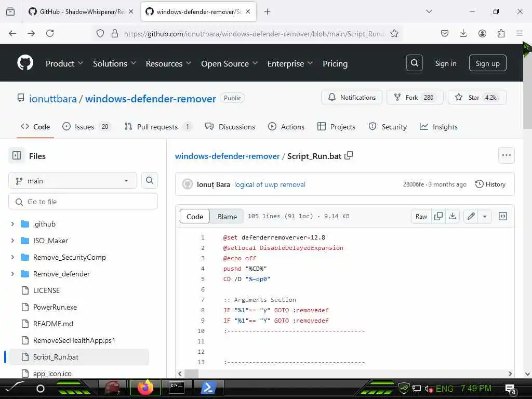The image size is (532, 399).
Task: Open the Pull requests tab
Action: click(x=158, y=127)
